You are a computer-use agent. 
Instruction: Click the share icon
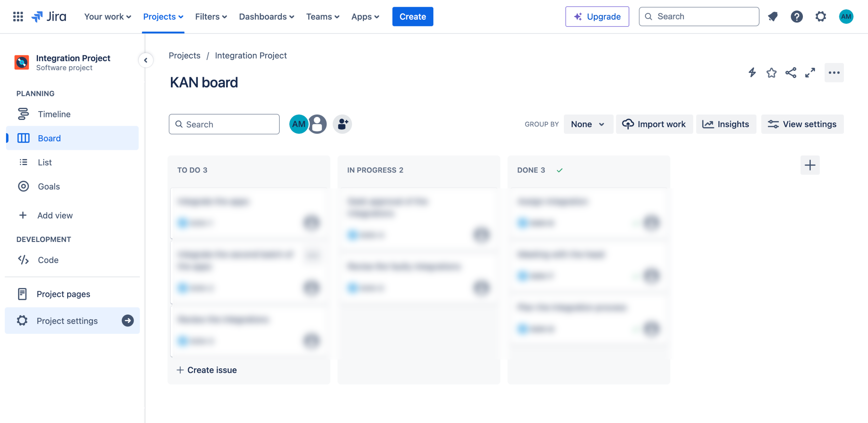tap(791, 73)
